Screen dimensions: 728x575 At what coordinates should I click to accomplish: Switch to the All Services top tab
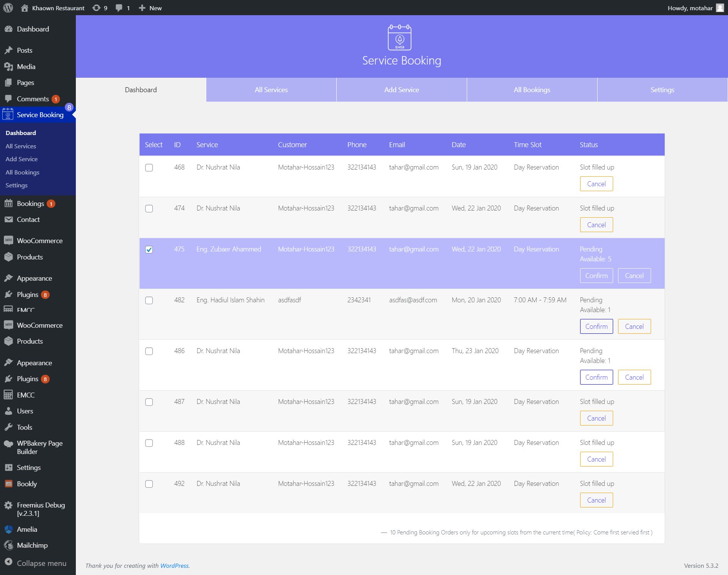pos(271,90)
